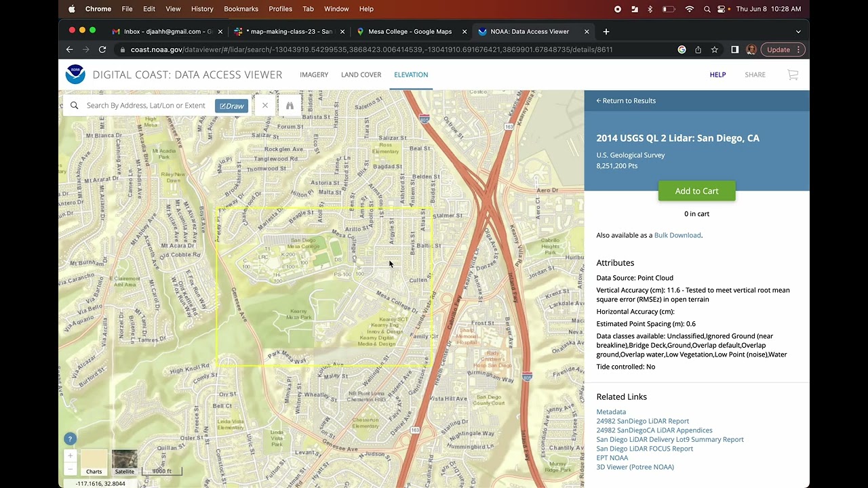Expand the Chrome tab search chevron

[798, 31]
